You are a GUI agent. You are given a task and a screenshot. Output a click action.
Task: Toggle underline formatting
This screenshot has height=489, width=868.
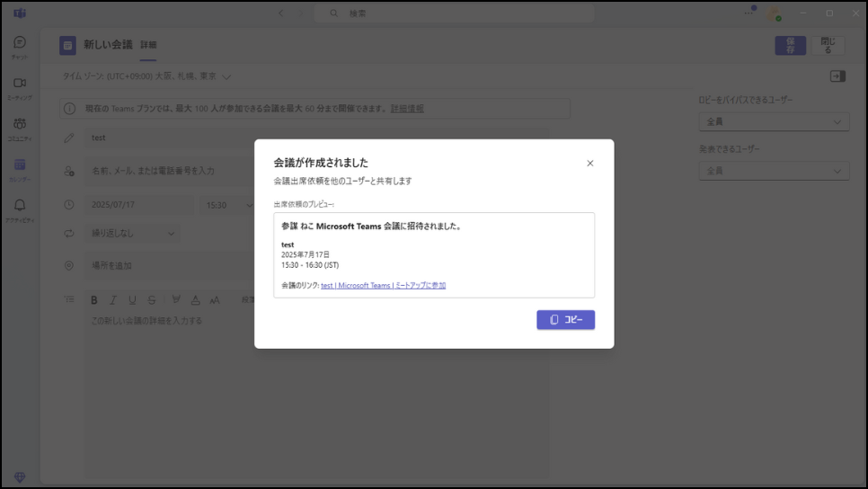(x=132, y=300)
